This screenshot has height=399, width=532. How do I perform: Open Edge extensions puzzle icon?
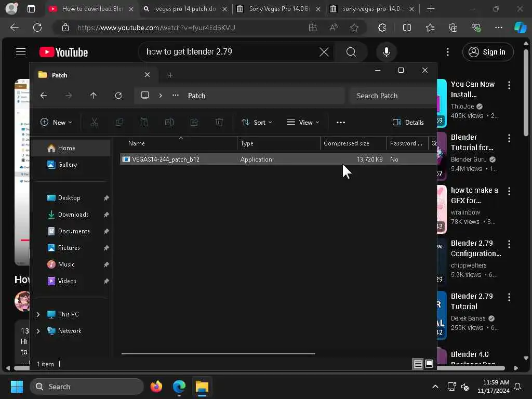click(x=382, y=28)
